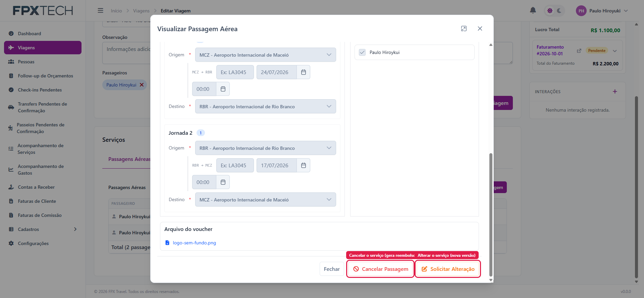Click Lucro Total value R$ 1.100,00
The height and width of the screenshot is (298, 644).
pyautogui.click(x=605, y=30)
